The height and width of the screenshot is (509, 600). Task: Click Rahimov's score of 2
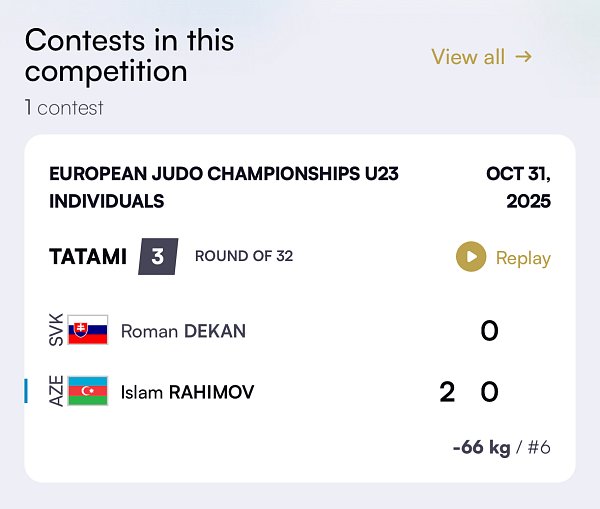[447, 392]
